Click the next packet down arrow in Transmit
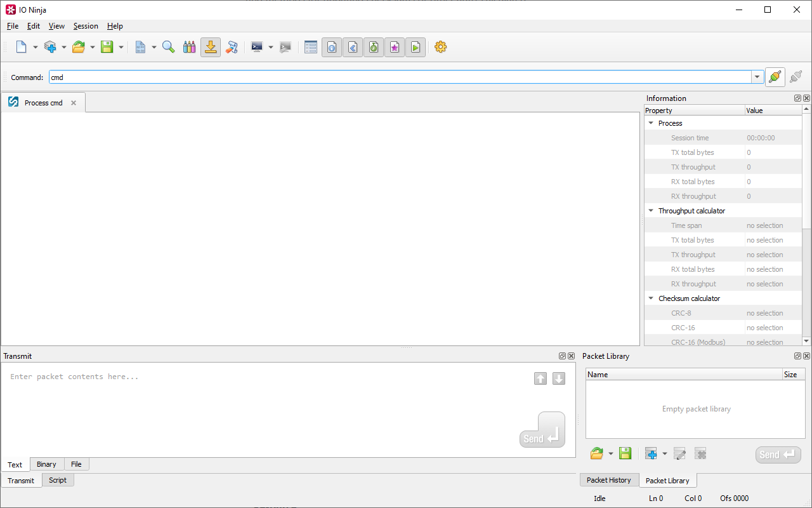This screenshot has height=508, width=812. tap(559, 378)
